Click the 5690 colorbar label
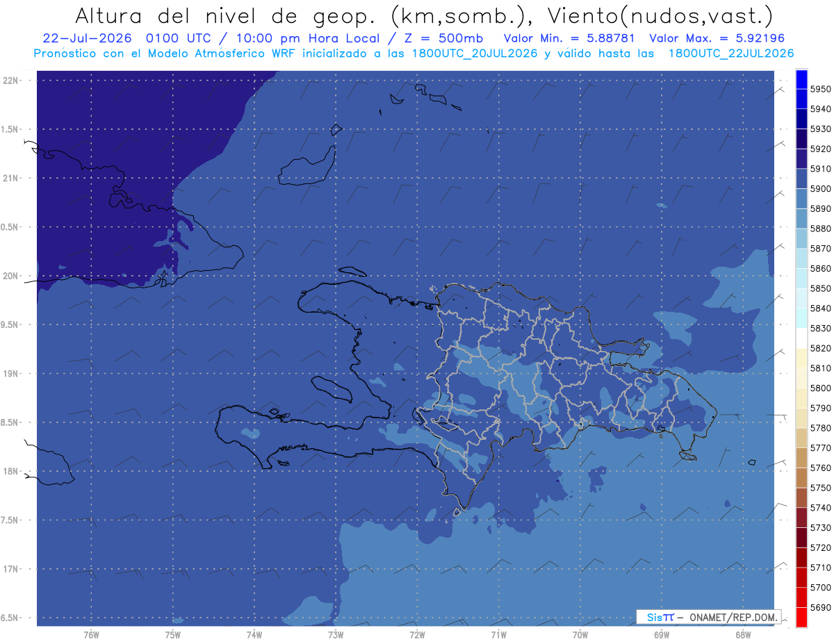The width and height of the screenshot is (834, 644). click(821, 607)
